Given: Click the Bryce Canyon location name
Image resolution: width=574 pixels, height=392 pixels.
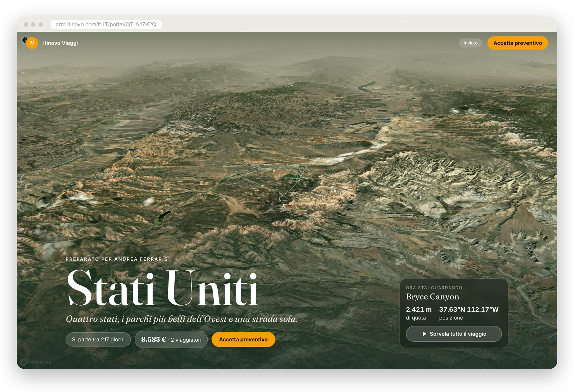Looking at the screenshot, I should (433, 297).
